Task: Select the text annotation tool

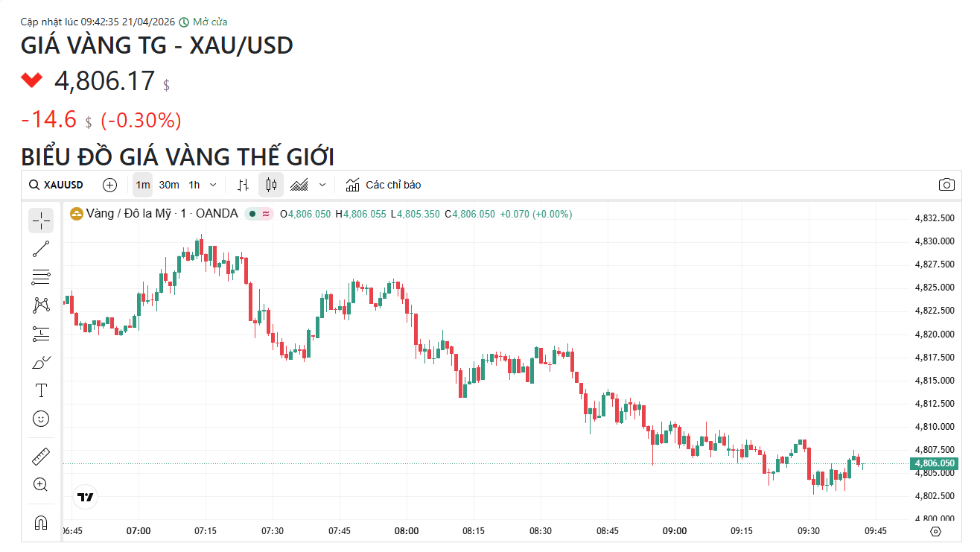Action: point(41,390)
